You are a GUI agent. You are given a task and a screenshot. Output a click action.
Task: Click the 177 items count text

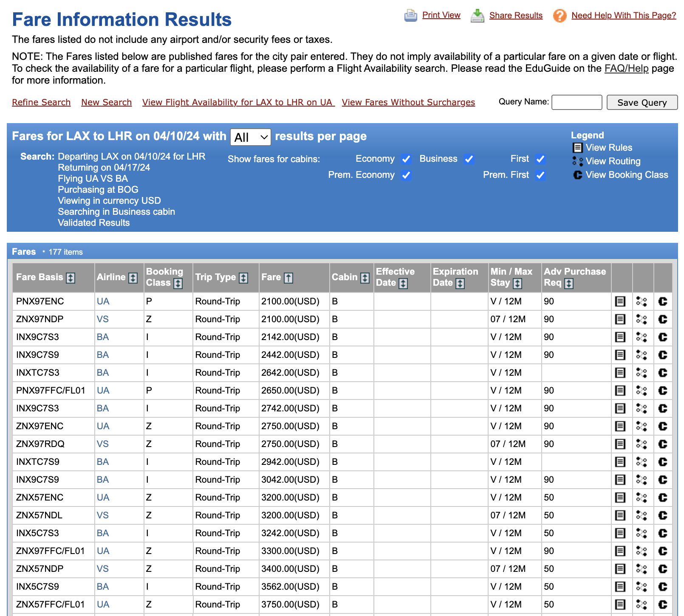pos(66,252)
